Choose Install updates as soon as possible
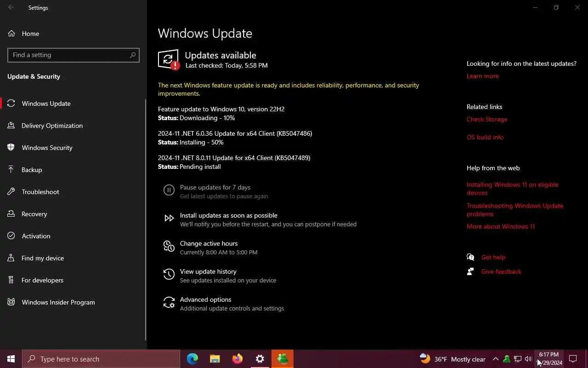The height and width of the screenshot is (368, 588). pyautogui.click(x=229, y=215)
